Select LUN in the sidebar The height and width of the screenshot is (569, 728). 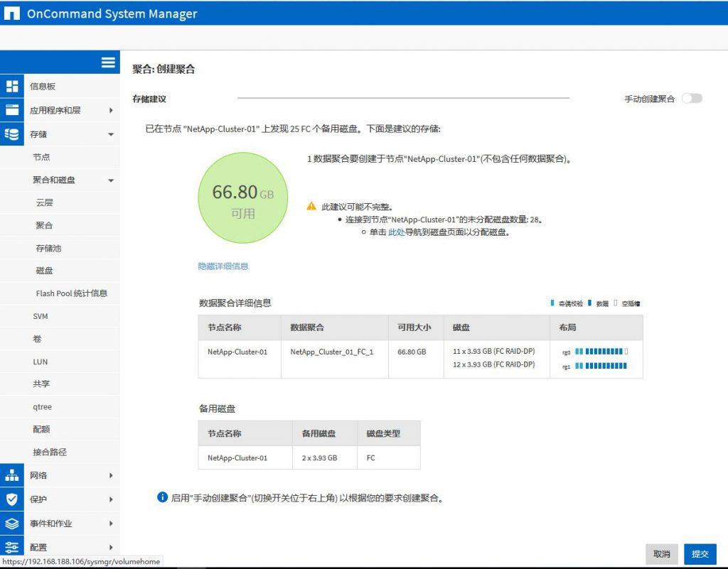point(41,362)
